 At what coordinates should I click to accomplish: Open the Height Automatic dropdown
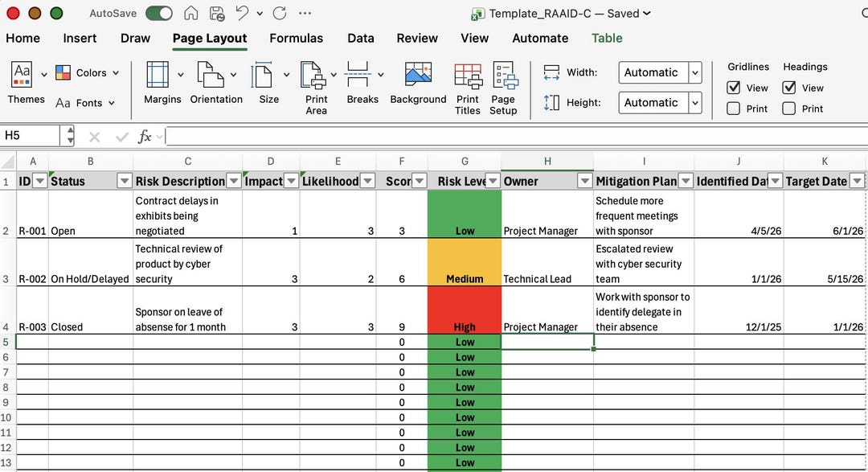694,102
